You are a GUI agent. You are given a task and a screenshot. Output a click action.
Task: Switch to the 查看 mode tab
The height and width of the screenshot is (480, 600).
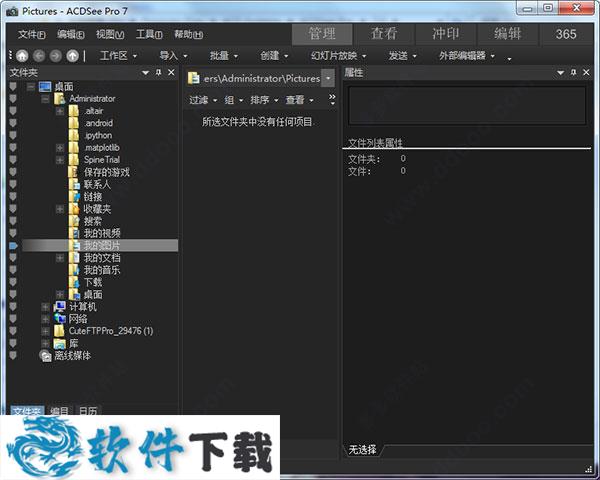pos(384,34)
